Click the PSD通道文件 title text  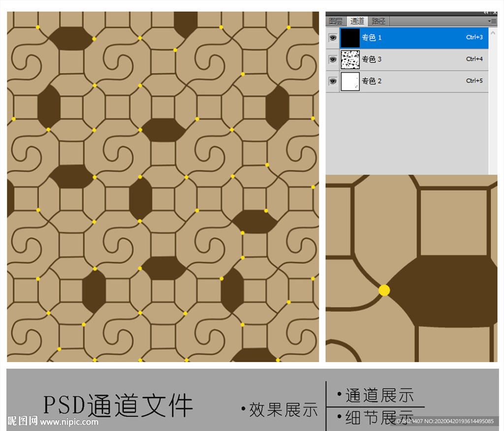[x=118, y=405]
